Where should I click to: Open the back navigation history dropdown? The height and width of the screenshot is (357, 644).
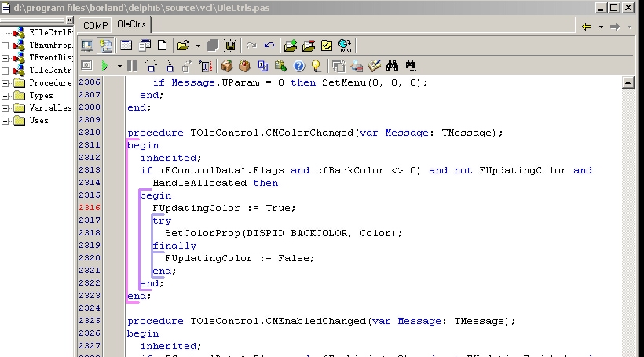click(x=601, y=26)
